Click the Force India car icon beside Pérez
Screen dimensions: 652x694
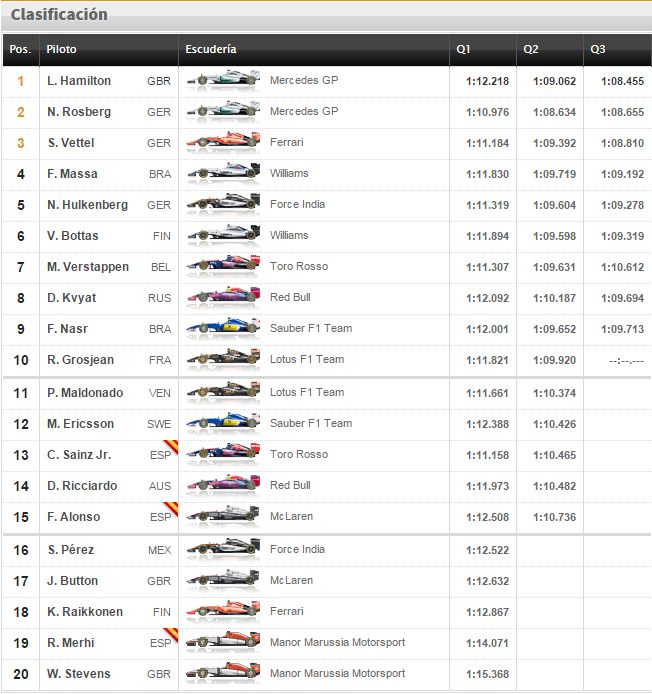(x=223, y=548)
